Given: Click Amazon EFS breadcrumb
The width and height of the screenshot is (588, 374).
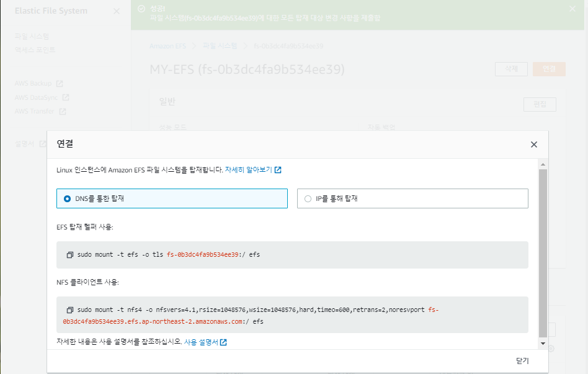Looking at the screenshot, I should point(167,46).
